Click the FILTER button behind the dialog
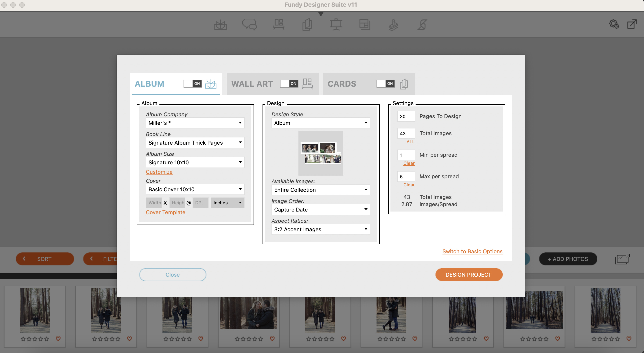 100,259
